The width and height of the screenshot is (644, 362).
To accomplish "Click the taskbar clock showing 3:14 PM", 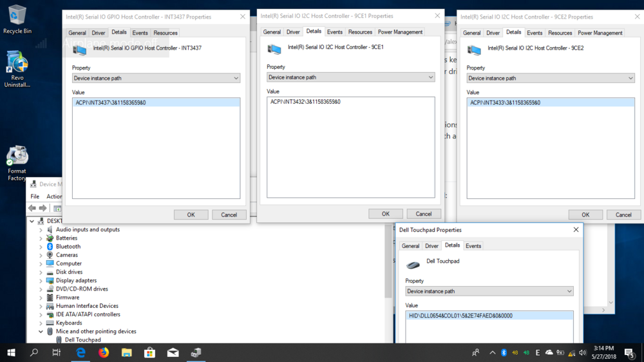I will coord(604,352).
